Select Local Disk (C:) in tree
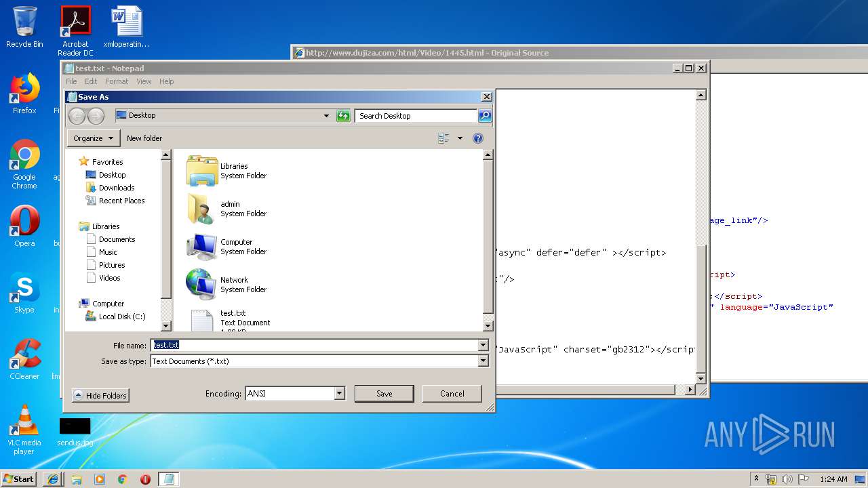Screen dimensions: 868x488 [115, 317]
